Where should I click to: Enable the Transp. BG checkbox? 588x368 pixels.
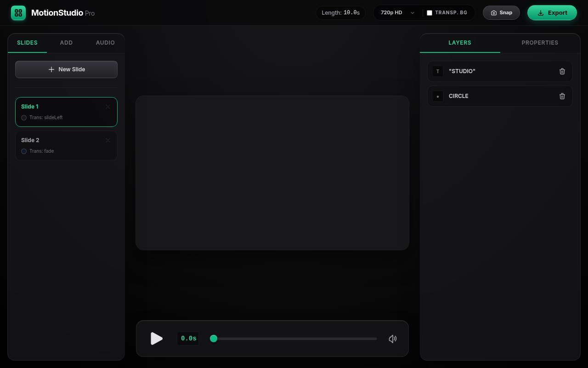click(430, 13)
